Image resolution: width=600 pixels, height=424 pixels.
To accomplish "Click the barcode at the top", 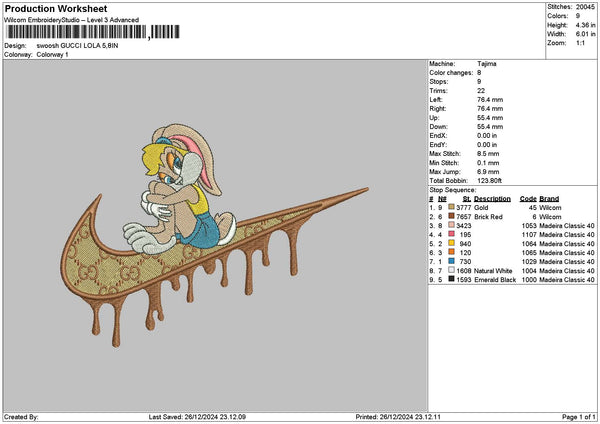I will pyautogui.click(x=93, y=32).
